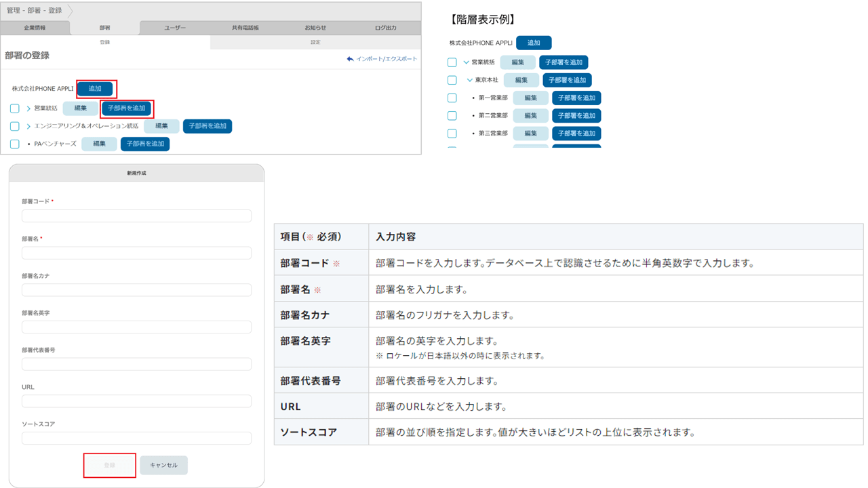Click 編集 for 東京本社
Screen dimensions: 868x488
(x=521, y=80)
